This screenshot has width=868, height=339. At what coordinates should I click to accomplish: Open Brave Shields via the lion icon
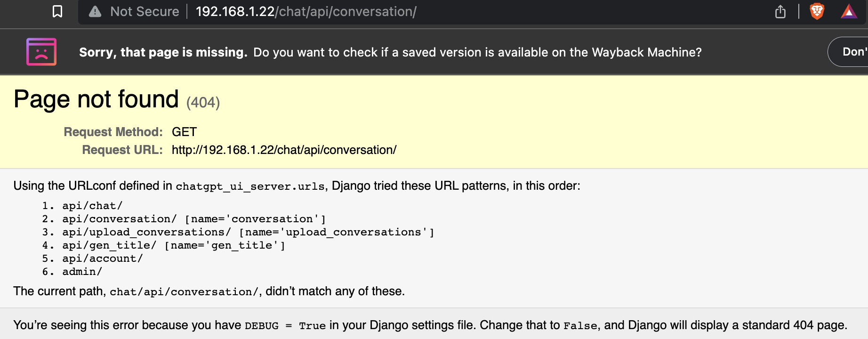817,12
